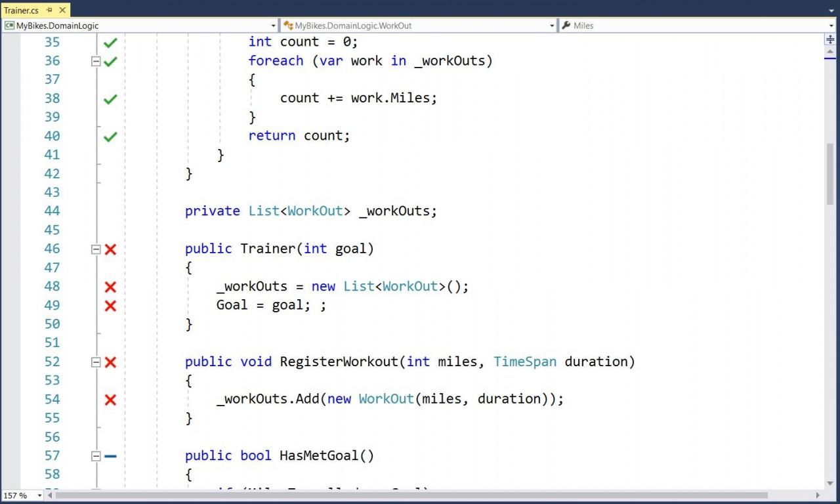The width and height of the screenshot is (840, 504).
Task: Collapse the HasMetGoal method at line 57
Action: (96, 455)
